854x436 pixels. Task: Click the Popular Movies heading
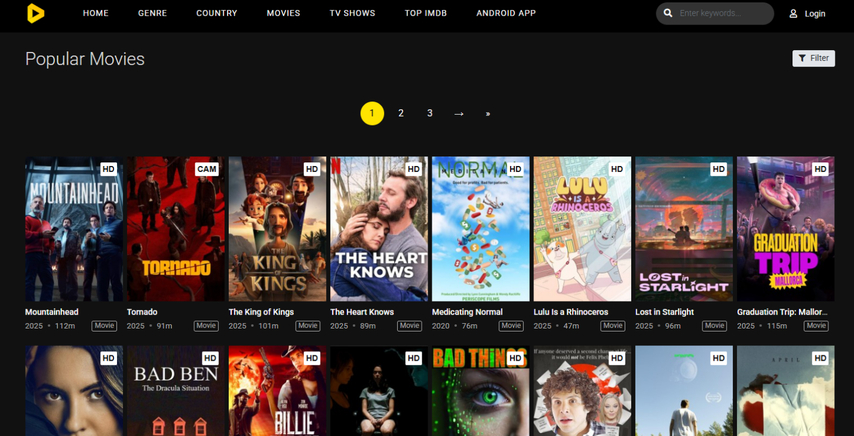(x=85, y=59)
